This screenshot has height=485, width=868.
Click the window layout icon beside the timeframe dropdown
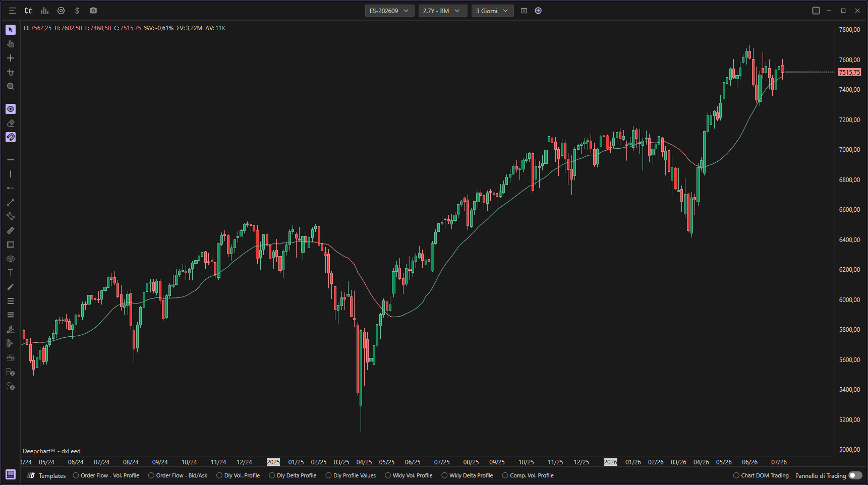coord(524,11)
